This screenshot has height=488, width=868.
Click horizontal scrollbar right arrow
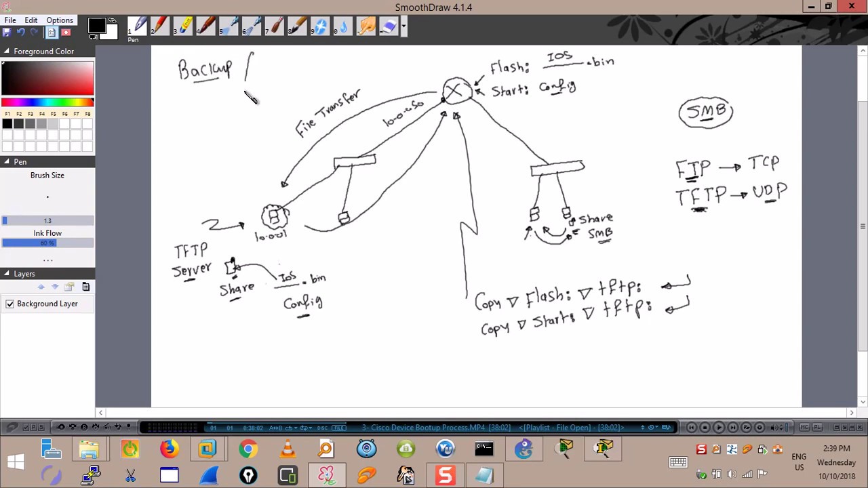[852, 412]
